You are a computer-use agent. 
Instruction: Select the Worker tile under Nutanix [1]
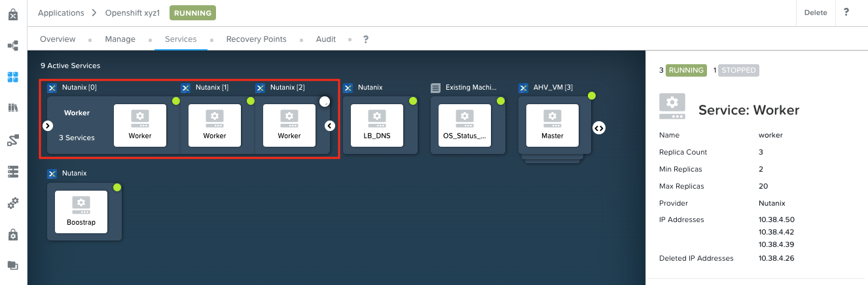point(215,125)
